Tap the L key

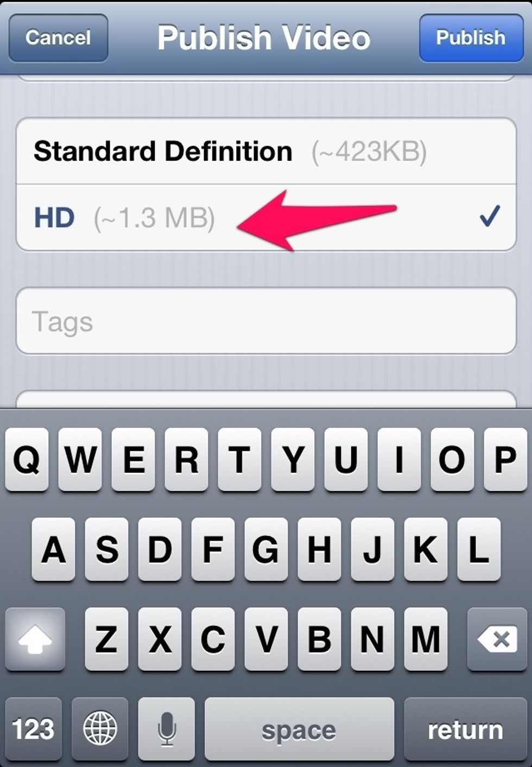[479, 549]
